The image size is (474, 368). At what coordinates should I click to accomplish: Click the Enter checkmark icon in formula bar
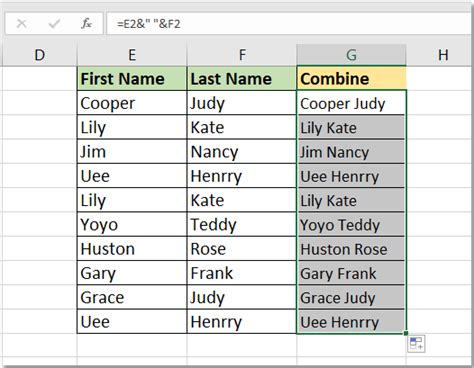point(54,24)
